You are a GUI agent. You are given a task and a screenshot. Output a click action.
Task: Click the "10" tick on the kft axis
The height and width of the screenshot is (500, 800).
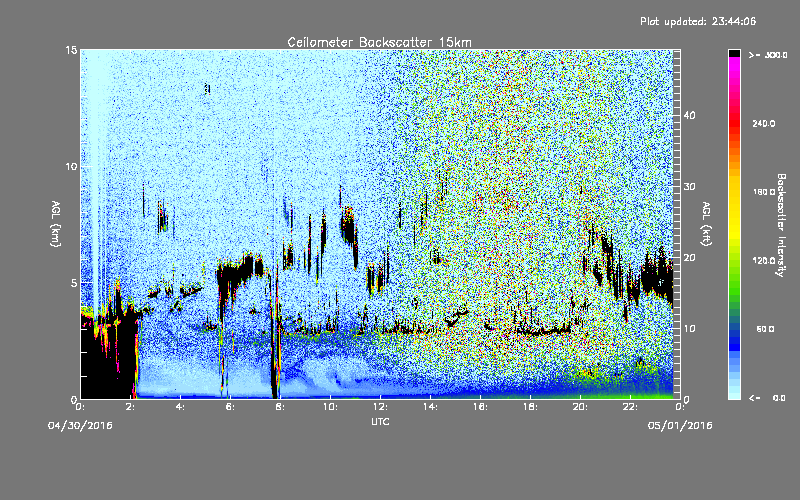click(689, 329)
